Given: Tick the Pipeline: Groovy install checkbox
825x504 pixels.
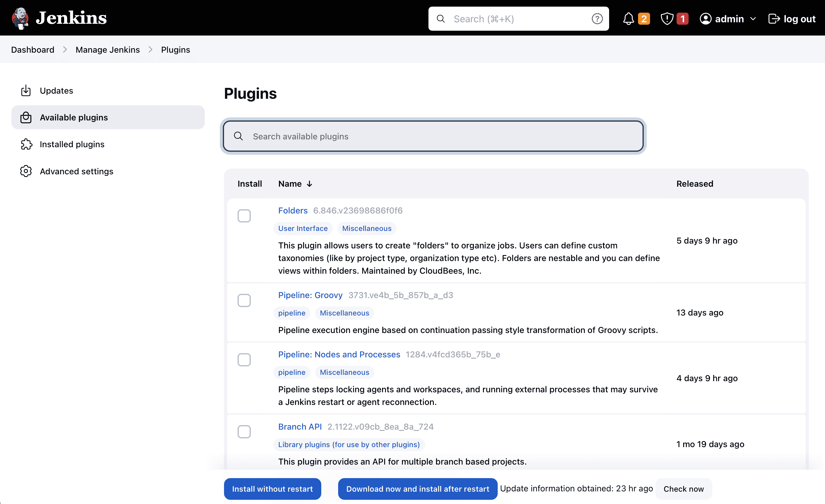Looking at the screenshot, I should pyautogui.click(x=244, y=300).
